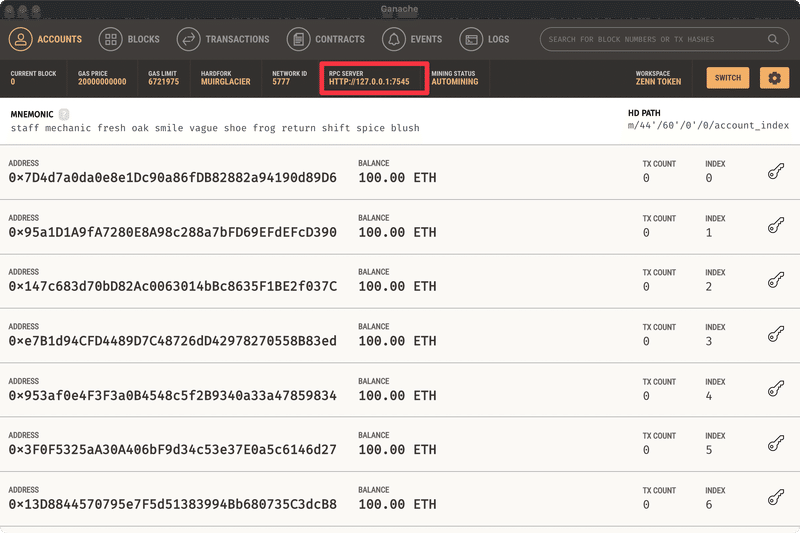This screenshot has width=800, height=533.
Task: Focus the block numbers or tx hashes search field
Action: 664,39
